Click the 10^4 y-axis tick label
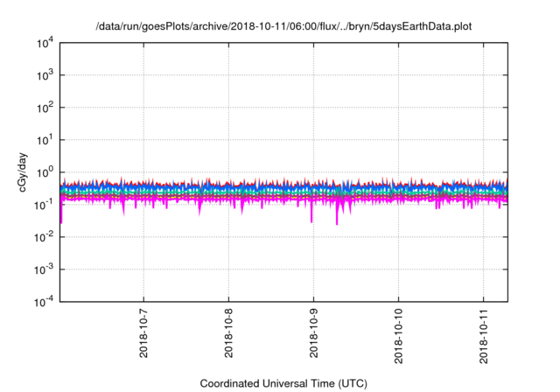 [x=45, y=43]
